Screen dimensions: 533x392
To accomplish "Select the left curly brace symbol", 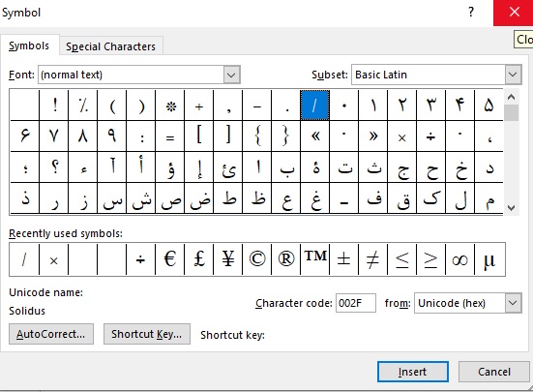I will (256, 136).
